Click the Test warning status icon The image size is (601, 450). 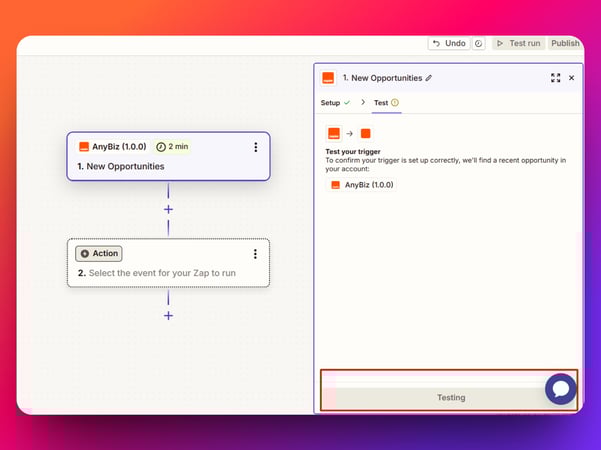(x=395, y=102)
